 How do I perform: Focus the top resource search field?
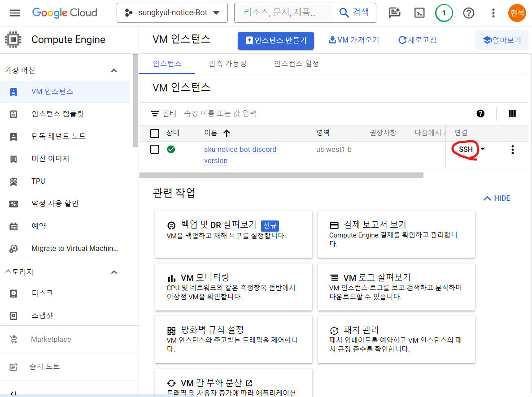coord(283,13)
